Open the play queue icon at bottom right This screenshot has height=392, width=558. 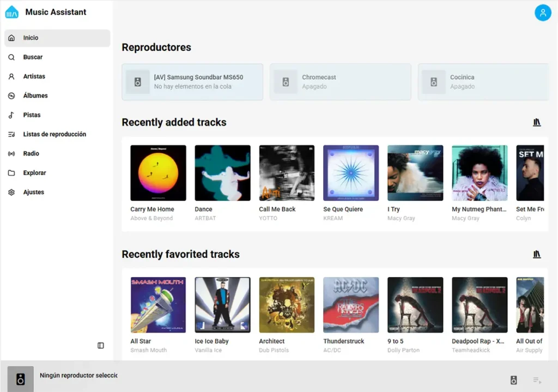536,379
